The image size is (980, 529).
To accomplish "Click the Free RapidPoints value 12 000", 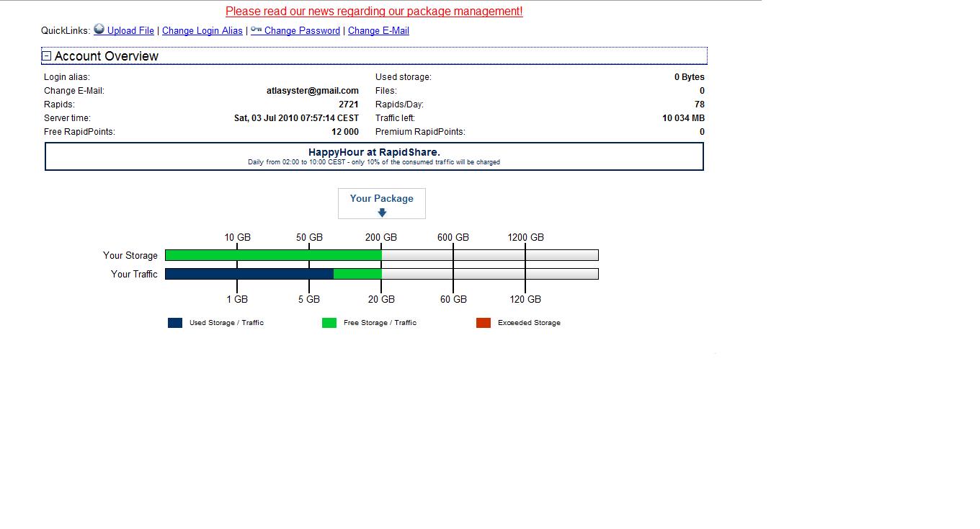I will 345,132.
